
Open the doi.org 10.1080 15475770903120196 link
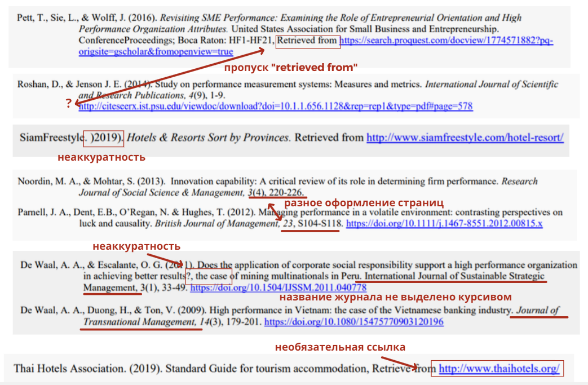353,322
